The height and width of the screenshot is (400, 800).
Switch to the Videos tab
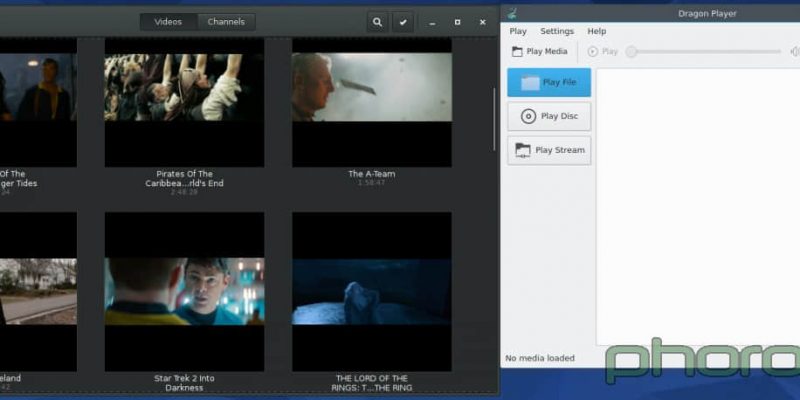[168, 22]
